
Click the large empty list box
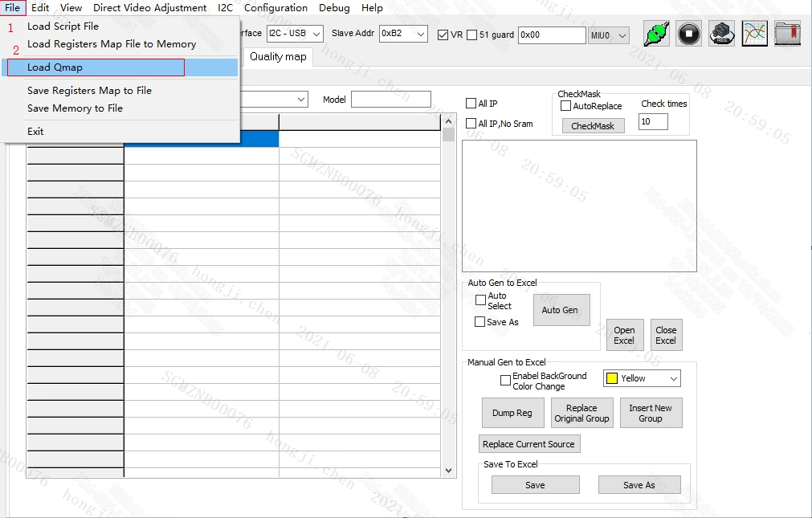(x=579, y=206)
